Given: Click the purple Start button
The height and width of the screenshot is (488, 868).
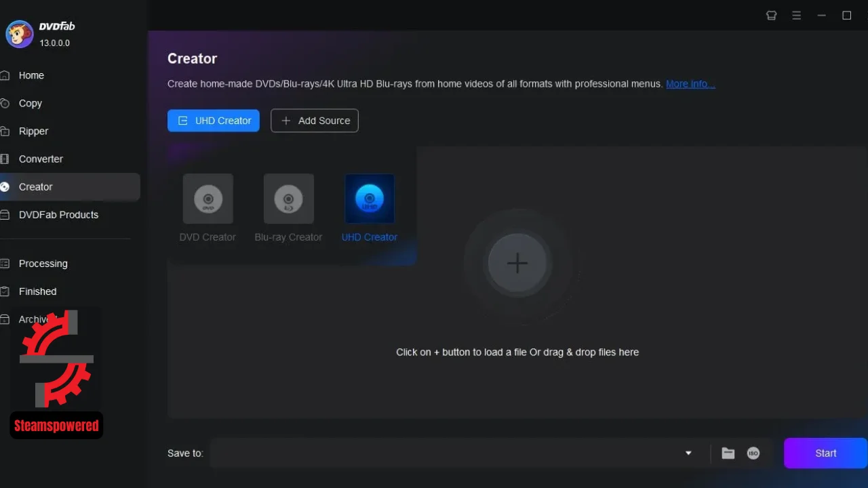Looking at the screenshot, I should pos(825,453).
